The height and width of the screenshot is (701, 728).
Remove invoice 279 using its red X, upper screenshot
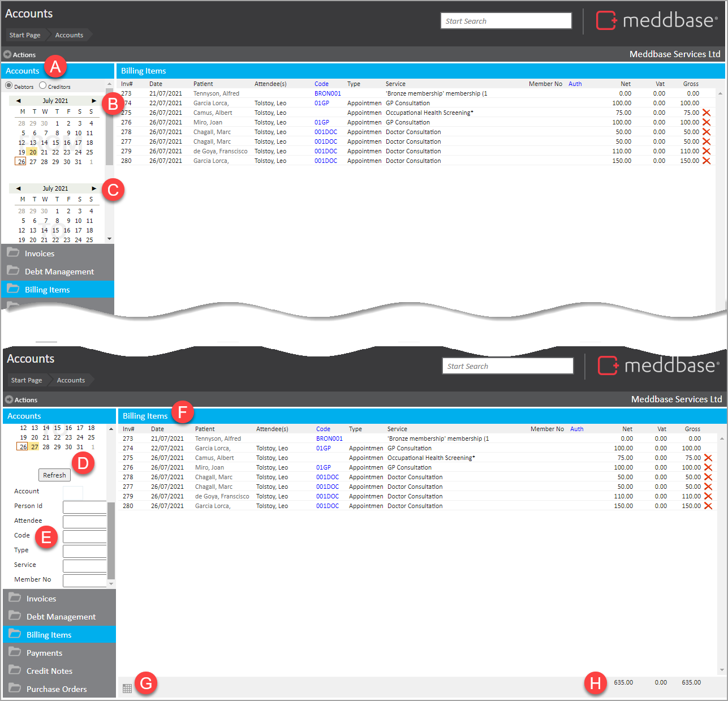pyautogui.click(x=707, y=151)
